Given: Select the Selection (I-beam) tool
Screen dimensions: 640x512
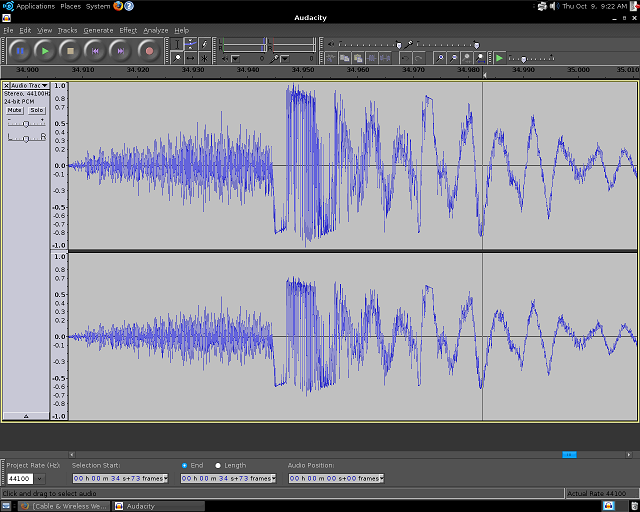Looking at the screenshot, I should pos(178,44).
